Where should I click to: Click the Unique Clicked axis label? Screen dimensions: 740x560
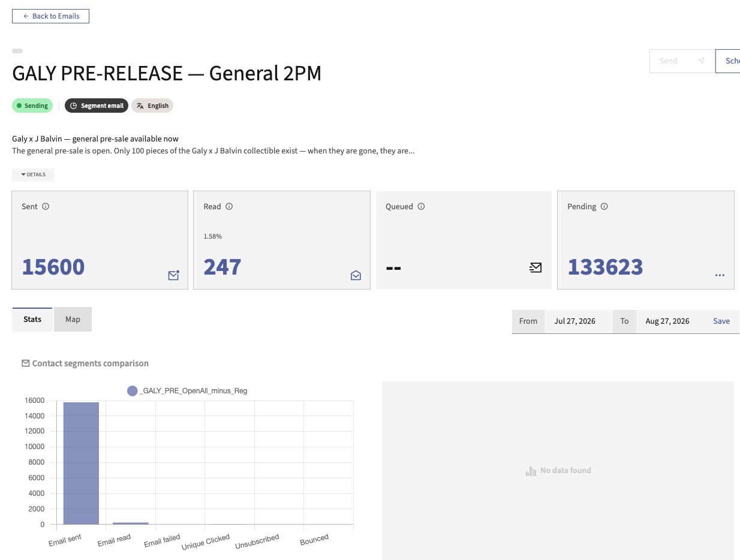click(x=206, y=542)
